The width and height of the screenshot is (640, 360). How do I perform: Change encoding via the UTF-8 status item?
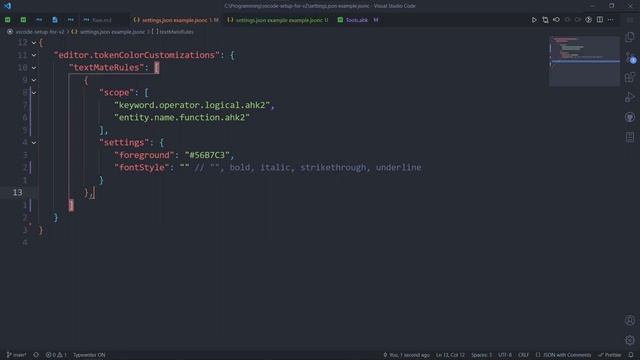pyautogui.click(x=505, y=355)
